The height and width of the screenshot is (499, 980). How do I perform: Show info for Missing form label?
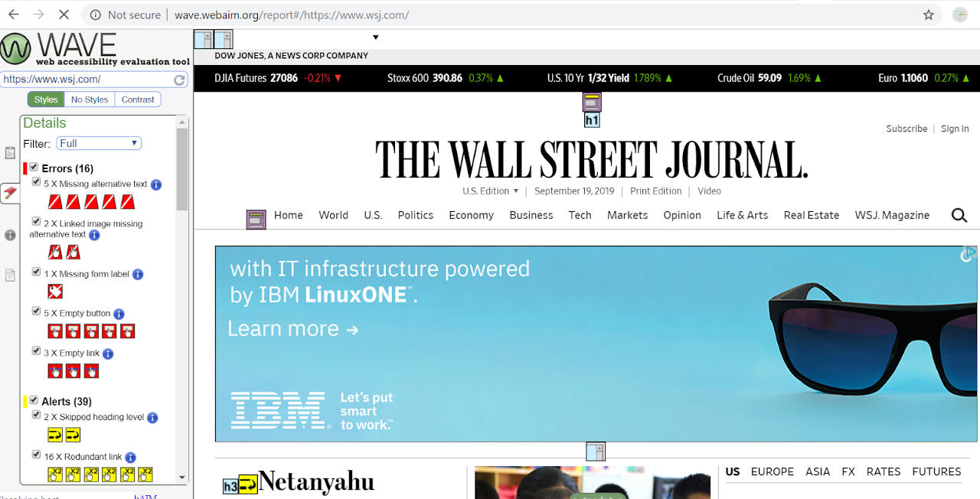[138, 274]
